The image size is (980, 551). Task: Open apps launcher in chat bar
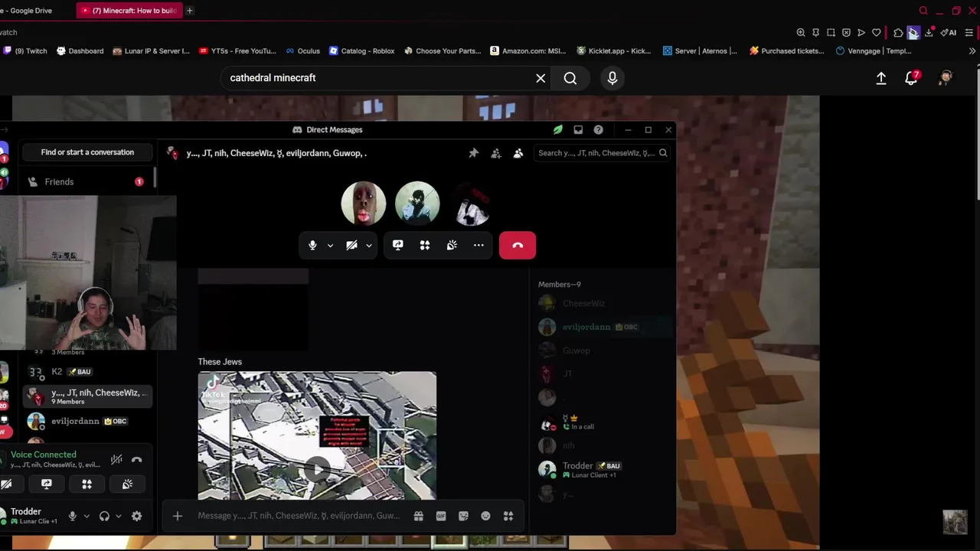[508, 517]
